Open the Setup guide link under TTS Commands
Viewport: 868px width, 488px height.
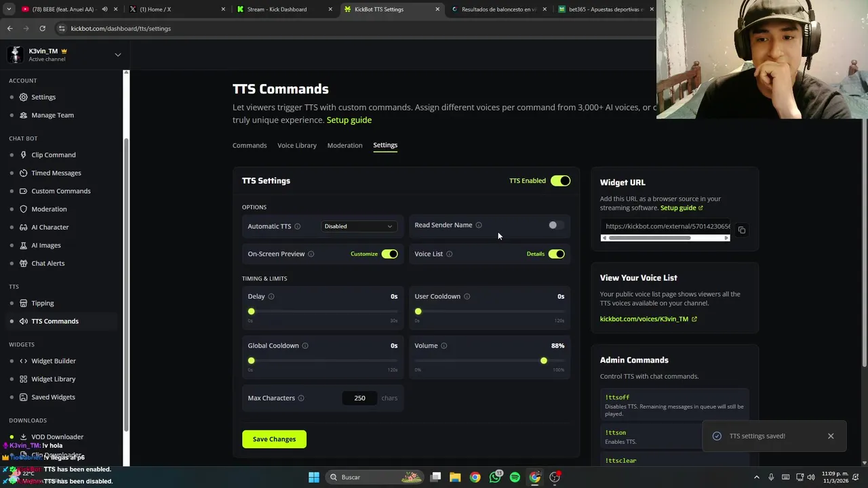click(349, 120)
